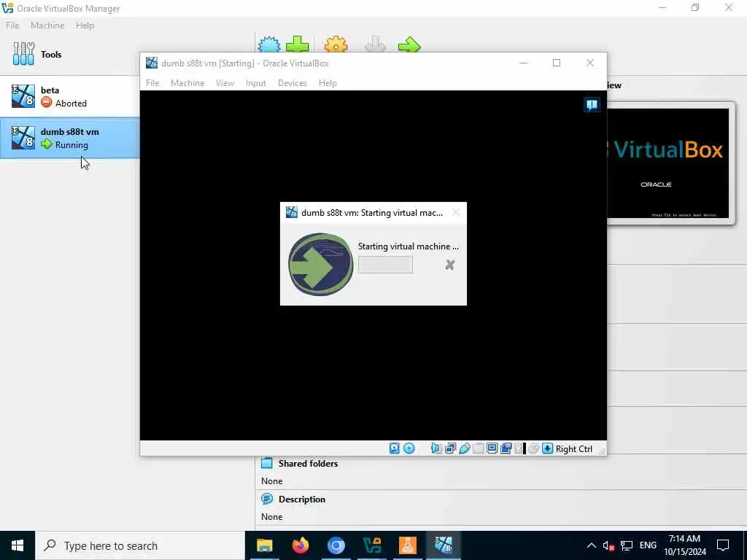Click the taskbar search box
Image resolution: width=747 pixels, height=560 pixels.
[x=140, y=545]
